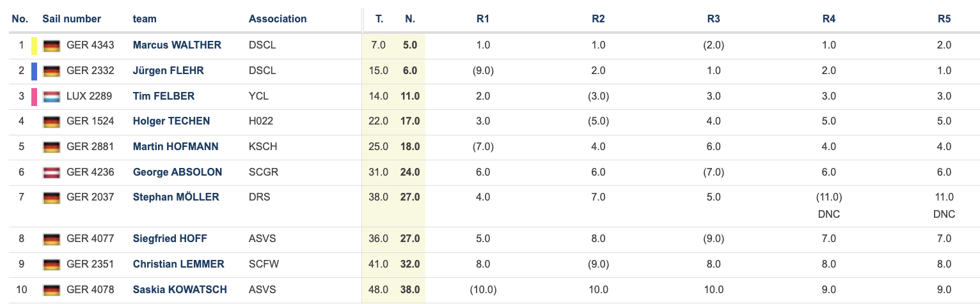Click the flag icon beside GER 2037
The image size is (980, 304).
click(51, 197)
